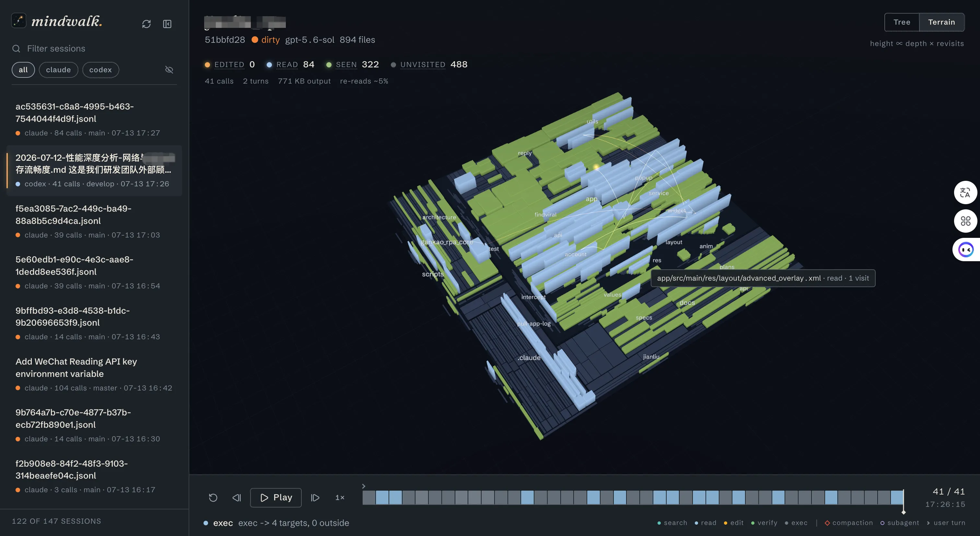Viewport: 980px width, 536px height.
Task: Open the 2026-07-12 performance analysis session
Action: (94, 170)
